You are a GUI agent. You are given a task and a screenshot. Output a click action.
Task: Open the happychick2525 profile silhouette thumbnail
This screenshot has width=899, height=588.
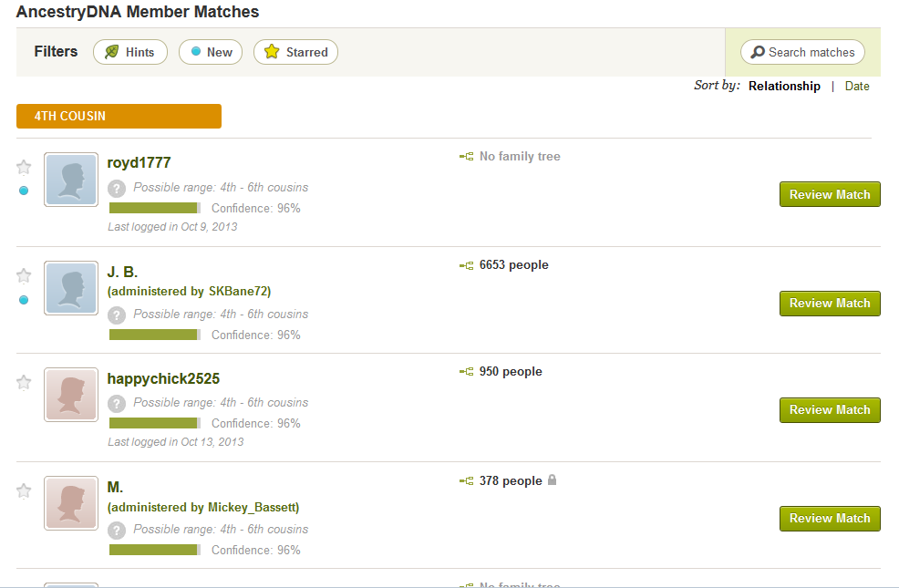[71, 395]
